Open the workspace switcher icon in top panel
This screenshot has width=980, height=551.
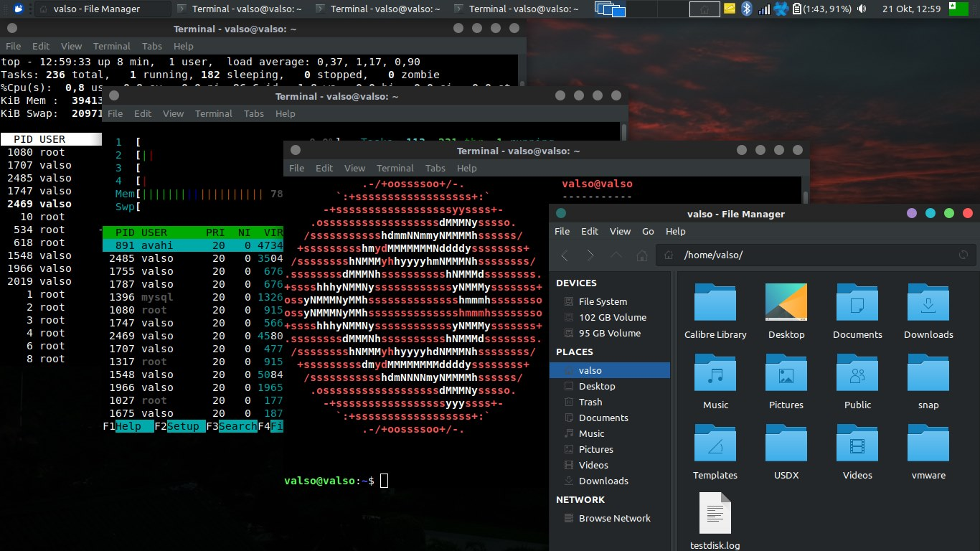coord(610,9)
